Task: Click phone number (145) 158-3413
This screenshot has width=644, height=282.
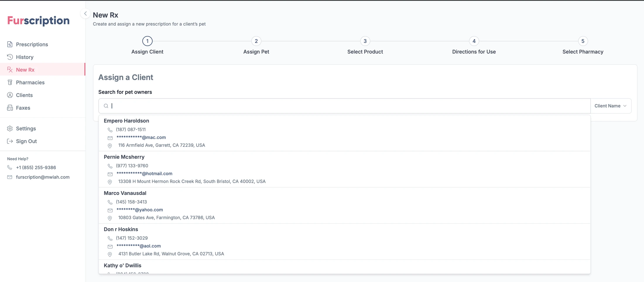Action: (131, 202)
